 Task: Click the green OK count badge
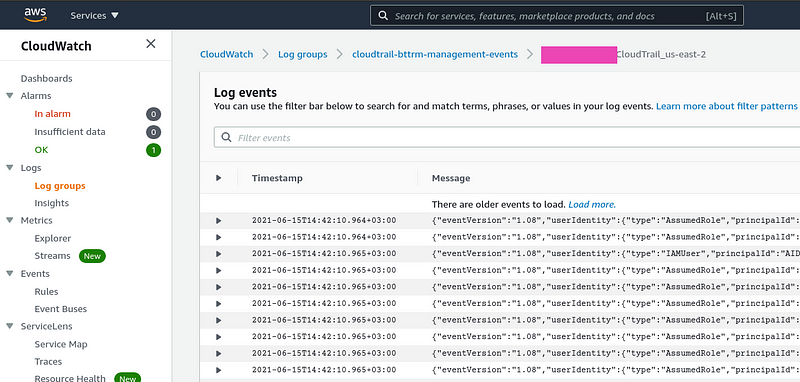pyautogui.click(x=154, y=150)
